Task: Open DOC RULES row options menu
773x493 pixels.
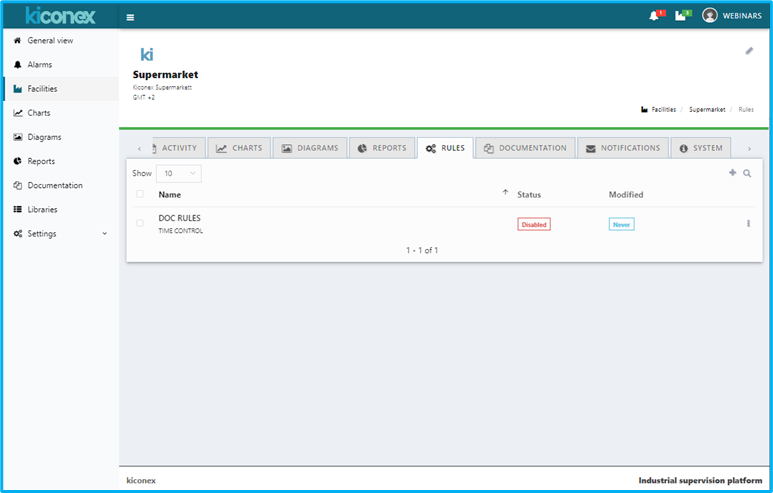Action: pyautogui.click(x=748, y=224)
